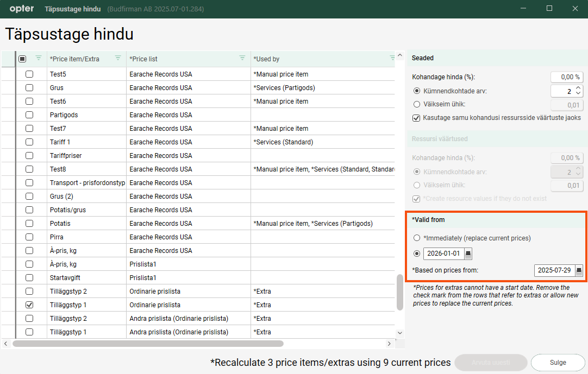Open filter icon in Price list column
The width and height of the screenshot is (588, 374).
click(242, 58)
